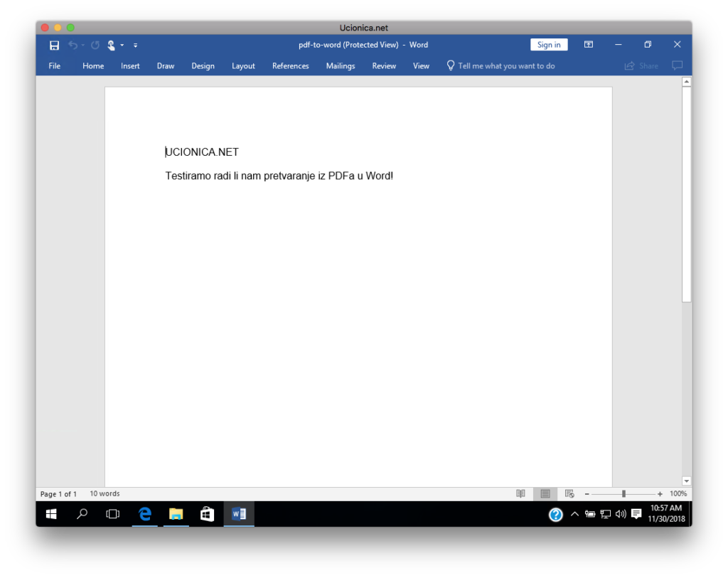Click the 100% zoom level button
Image resolution: width=728 pixels, height=578 pixels.
tap(678, 493)
